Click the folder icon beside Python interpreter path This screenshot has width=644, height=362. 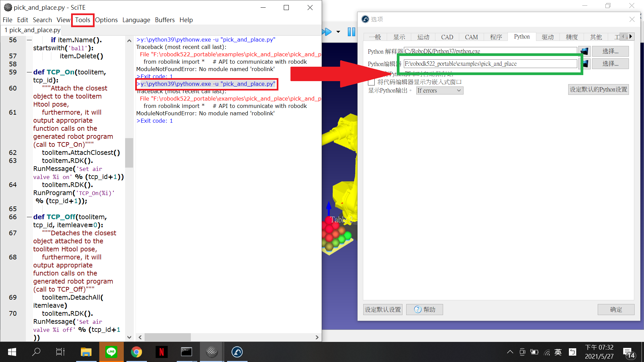click(584, 51)
